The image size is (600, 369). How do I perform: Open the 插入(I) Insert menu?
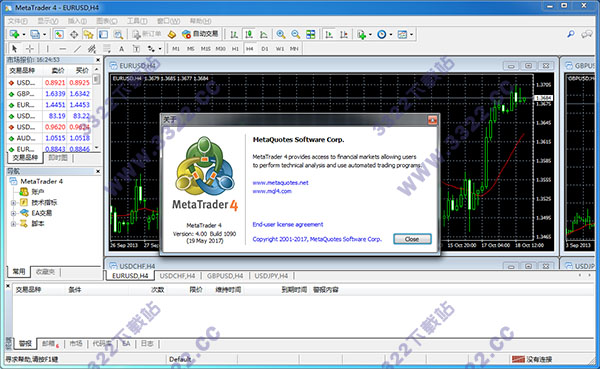point(77,21)
